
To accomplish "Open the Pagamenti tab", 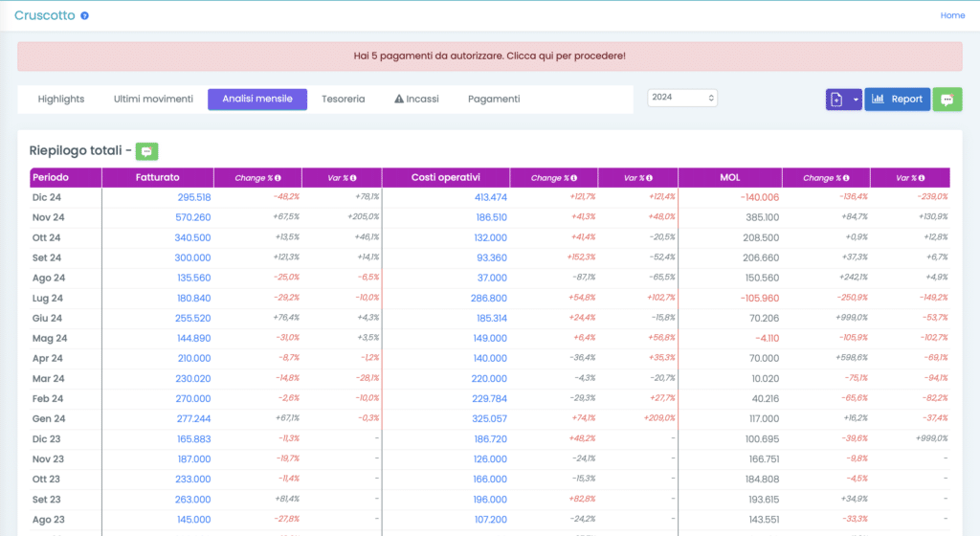I will tap(494, 99).
